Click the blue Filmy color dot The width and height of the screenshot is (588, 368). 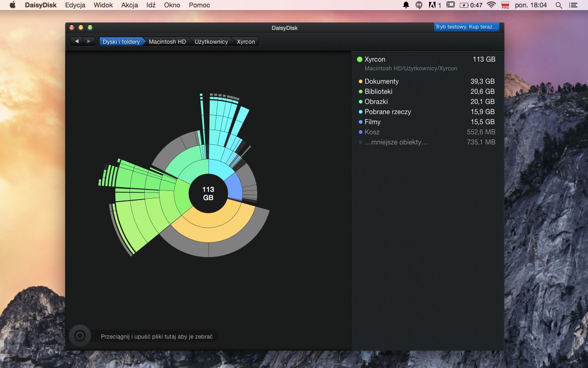361,122
